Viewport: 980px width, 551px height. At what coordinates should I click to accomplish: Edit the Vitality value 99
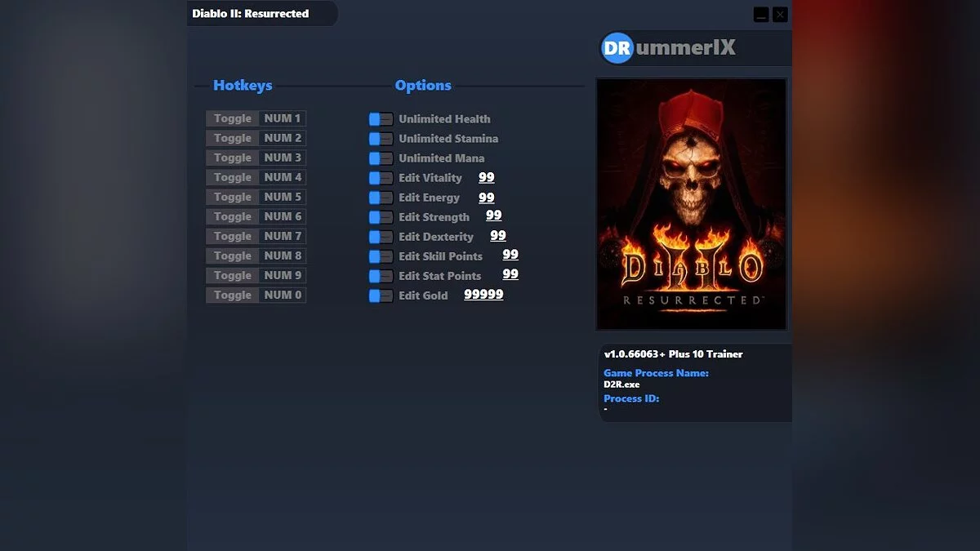pyautogui.click(x=487, y=177)
